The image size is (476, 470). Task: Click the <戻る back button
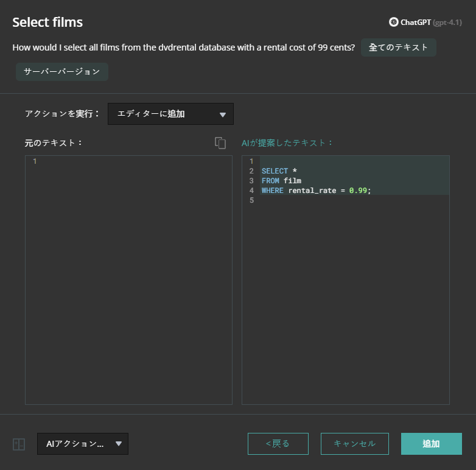[278, 444]
